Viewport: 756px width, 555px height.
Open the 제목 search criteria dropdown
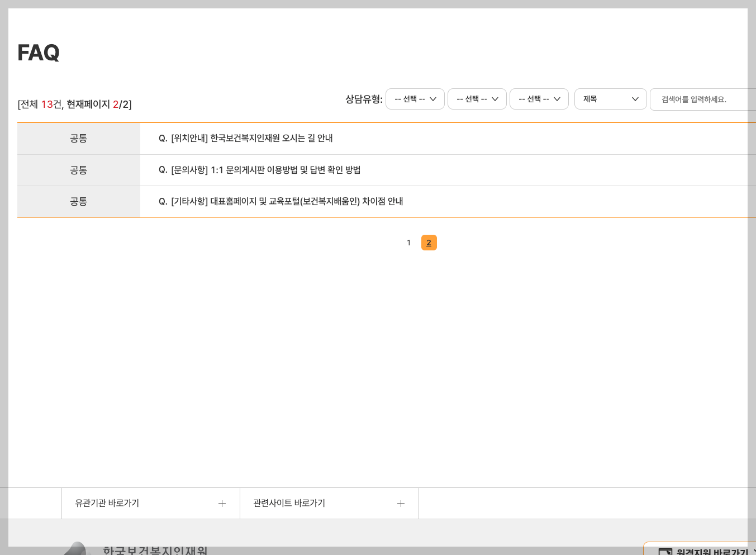[x=610, y=99]
